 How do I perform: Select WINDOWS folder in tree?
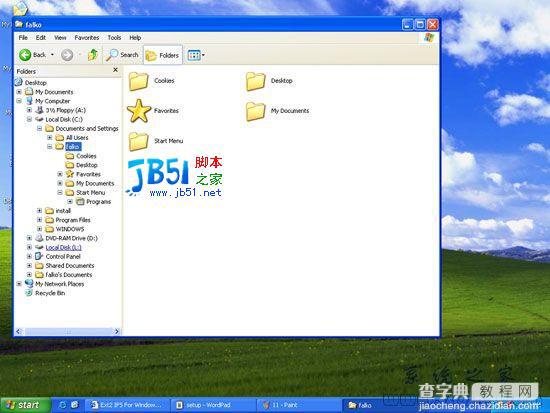pos(70,229)
